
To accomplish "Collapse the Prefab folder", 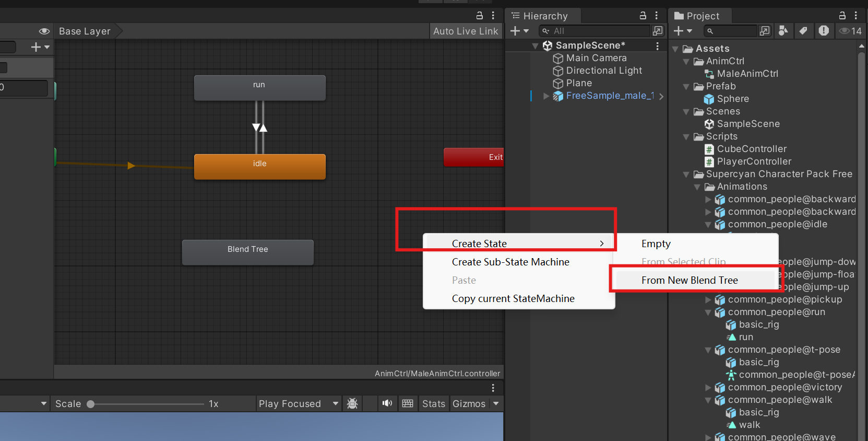I will (686, 87).
